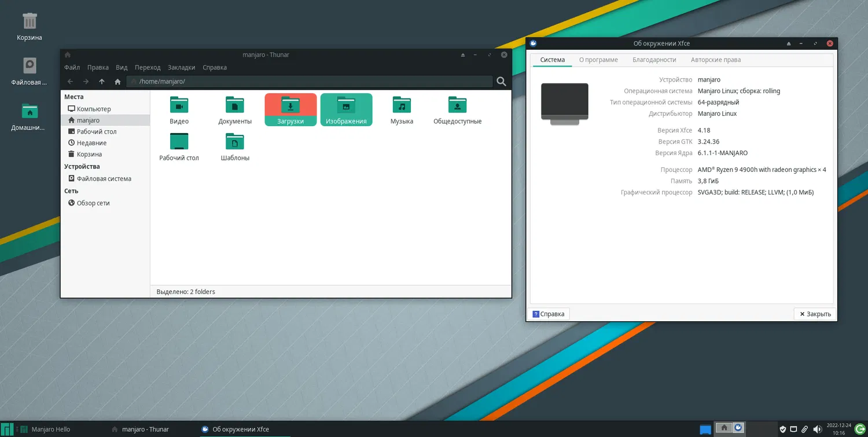Screen dimensions: 868x437
Task: Click the Thunar icon in workspace switcher
Action: [x=723, y=428]
